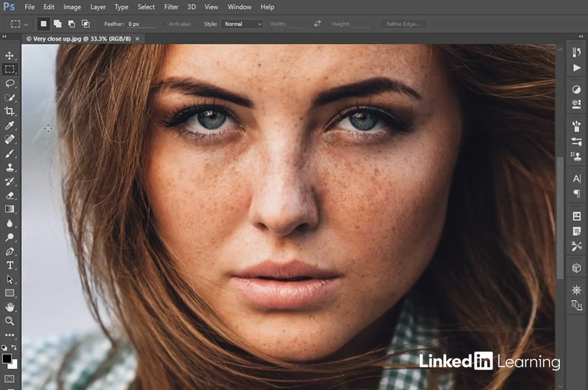Open the Style dropdown set to Normal
The image size is (588, 390).
pyautogui.click(x=242, y=24)
